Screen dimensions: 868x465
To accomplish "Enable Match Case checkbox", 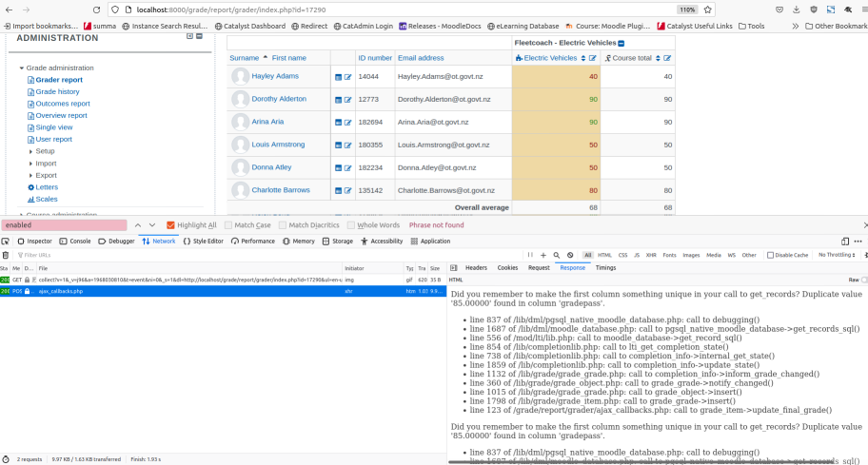I will 228,225.
